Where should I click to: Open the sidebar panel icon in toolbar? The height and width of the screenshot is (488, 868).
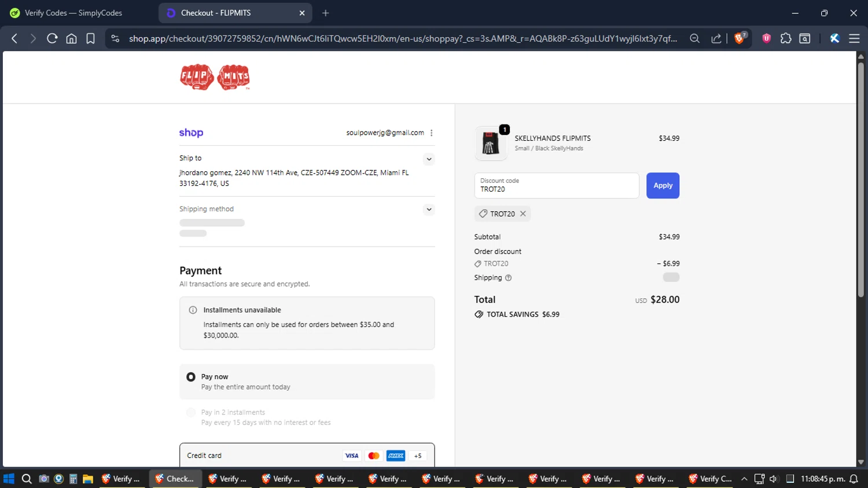(804, 38)
